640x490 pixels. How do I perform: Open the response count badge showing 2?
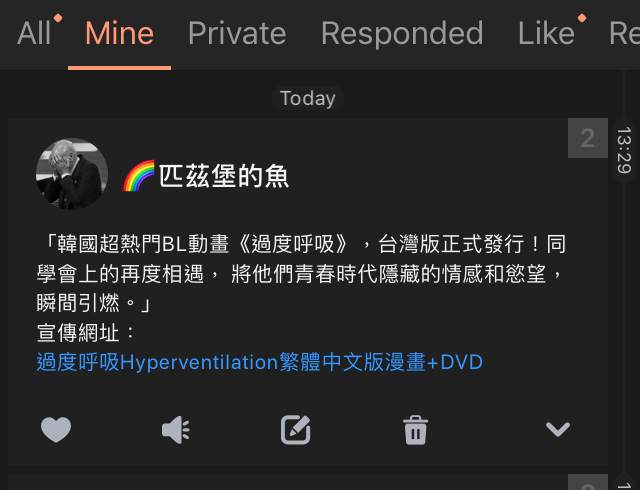[x=588, y=138]
